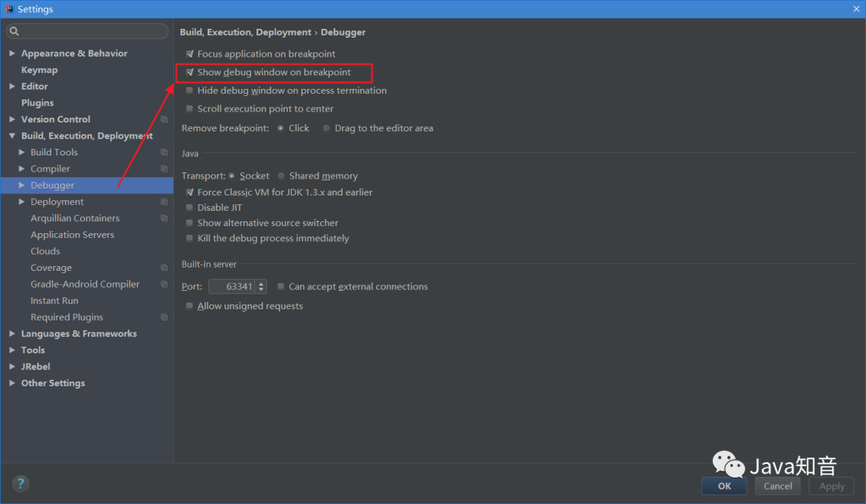Toggle Force Classic VM checkbox
This screenshot has height=504, width=866.
point(189,192)
